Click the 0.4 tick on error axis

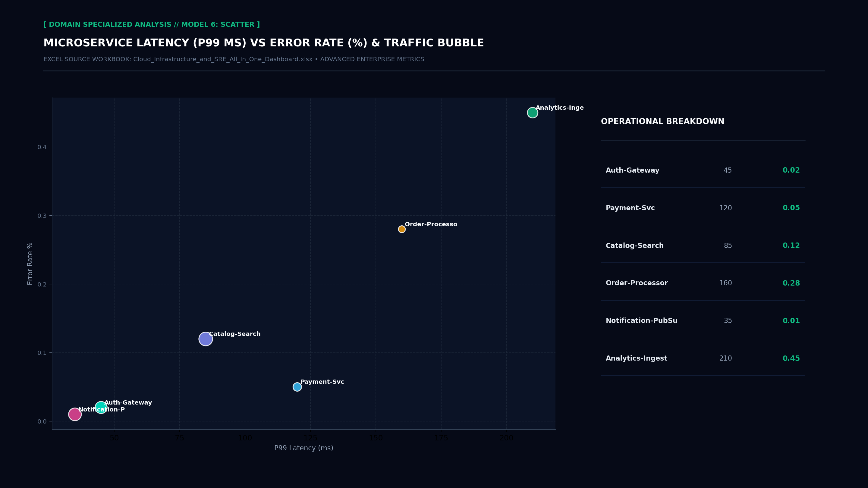pos(42,147)
